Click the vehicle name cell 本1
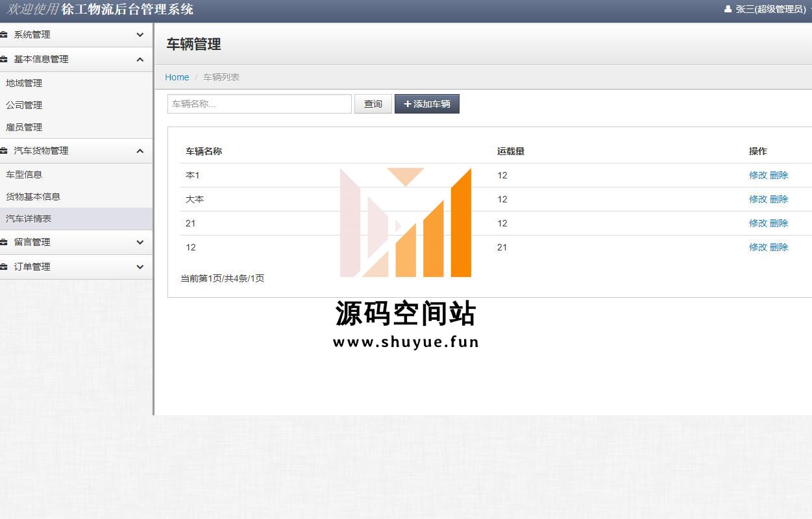812x519 pixels. click(x=193, y=175)
